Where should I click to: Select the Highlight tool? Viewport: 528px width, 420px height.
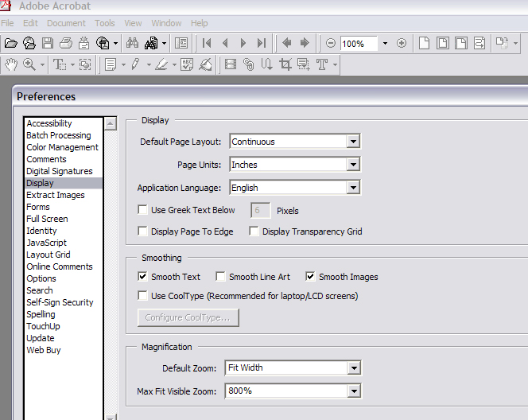click(161, 64)
